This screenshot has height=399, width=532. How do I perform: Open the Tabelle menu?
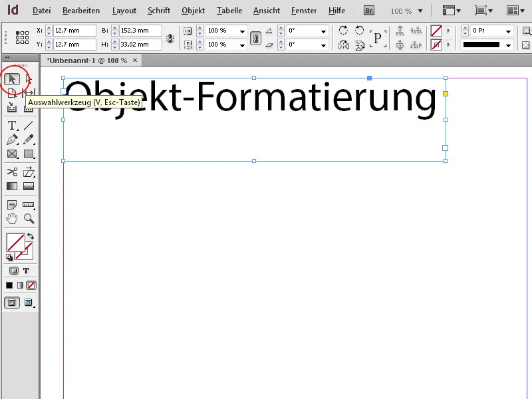[x=229, y=11]
